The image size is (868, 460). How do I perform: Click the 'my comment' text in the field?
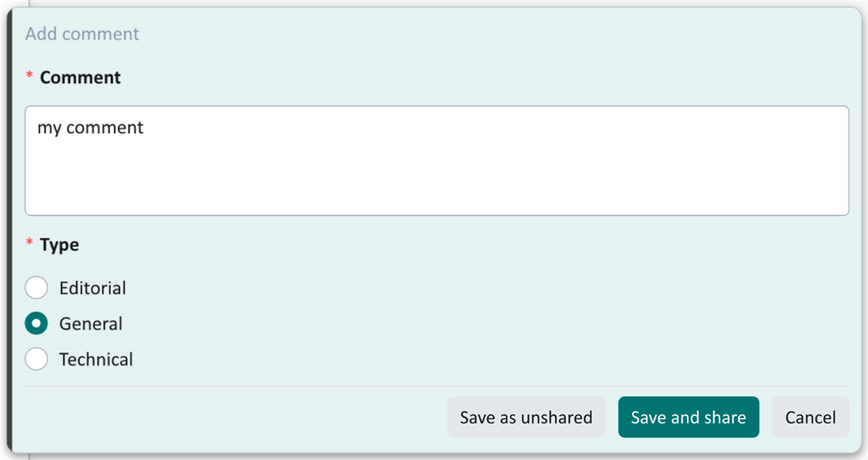[91, 128]
